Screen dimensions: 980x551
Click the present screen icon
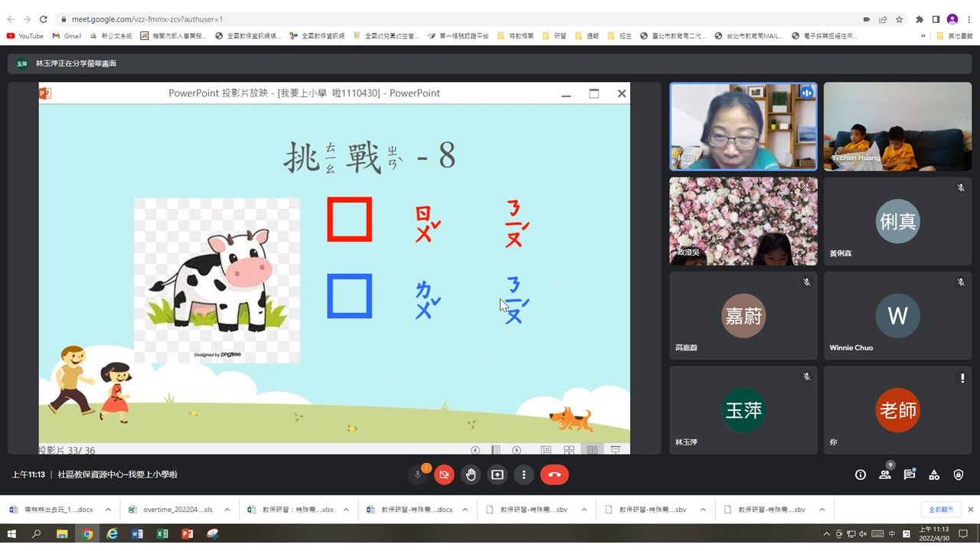click(x=497, y=474)
